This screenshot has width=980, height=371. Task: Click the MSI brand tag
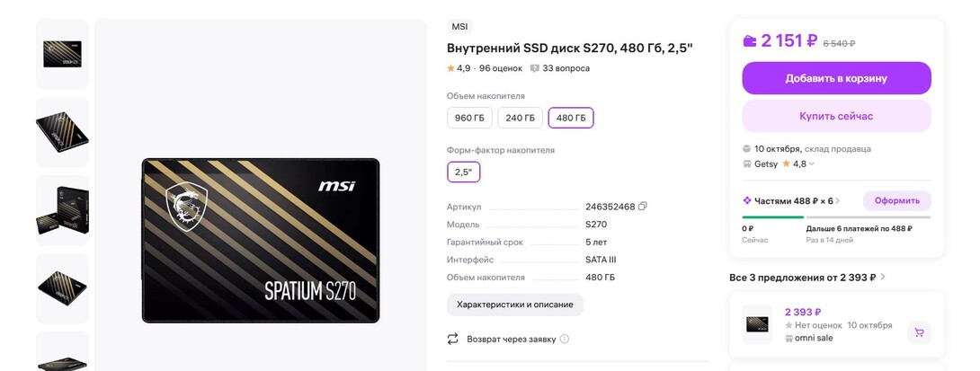click(x=459, y=27)
